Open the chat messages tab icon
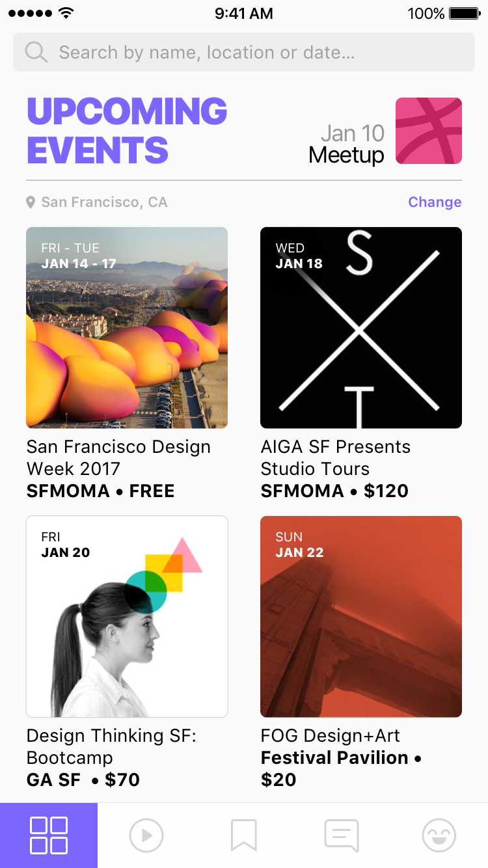 click(342, 835)
